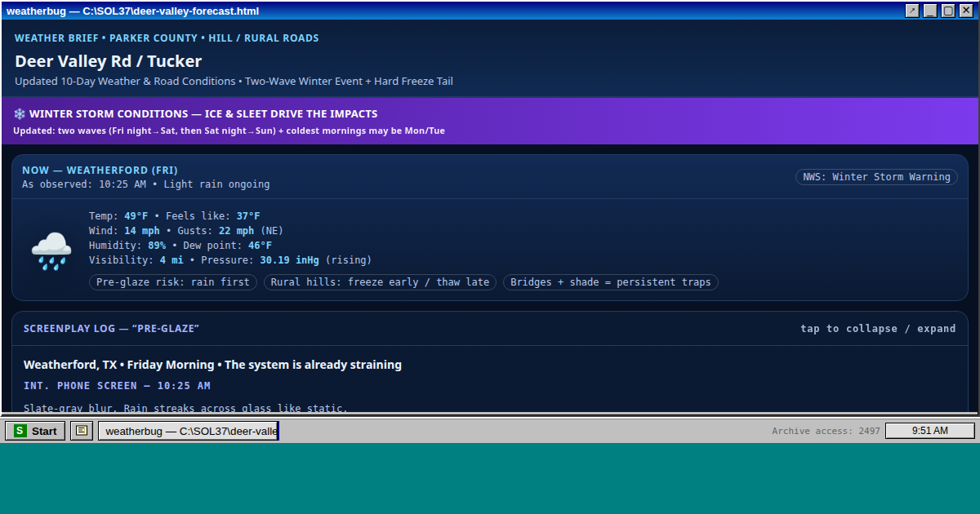Open the taskbar quick-launch window icon

[x=81, y=431]
